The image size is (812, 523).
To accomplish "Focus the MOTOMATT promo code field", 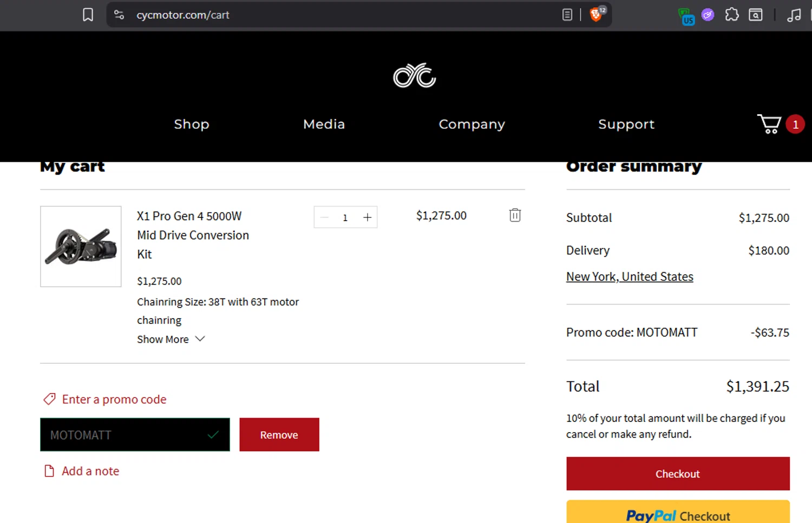I will coord(135,434).
